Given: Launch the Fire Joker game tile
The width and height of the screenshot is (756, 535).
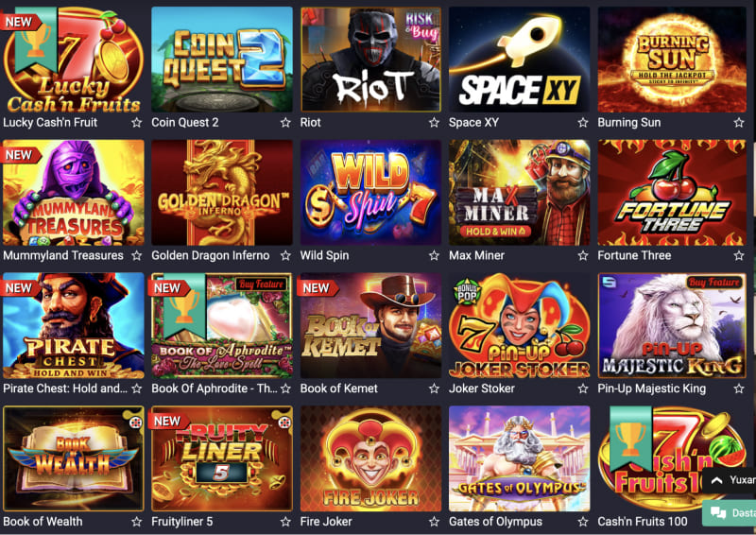Looking at the screenshot, I should click(370, 458).
